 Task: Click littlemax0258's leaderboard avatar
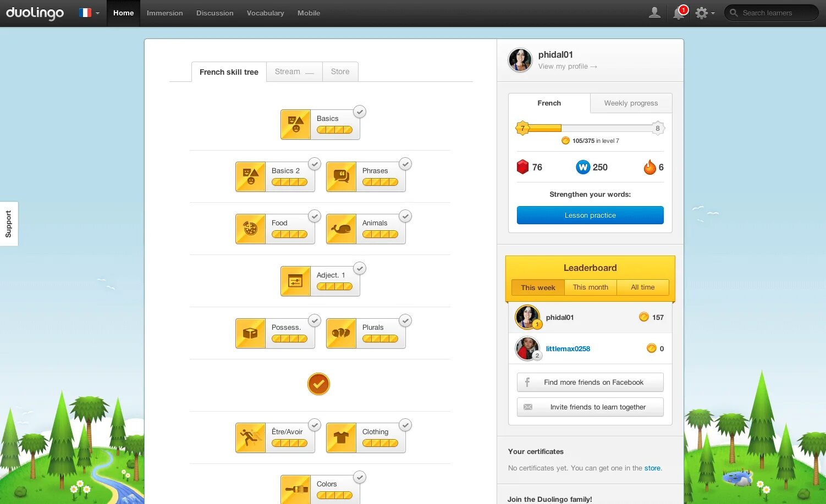(x=527, y=348)
